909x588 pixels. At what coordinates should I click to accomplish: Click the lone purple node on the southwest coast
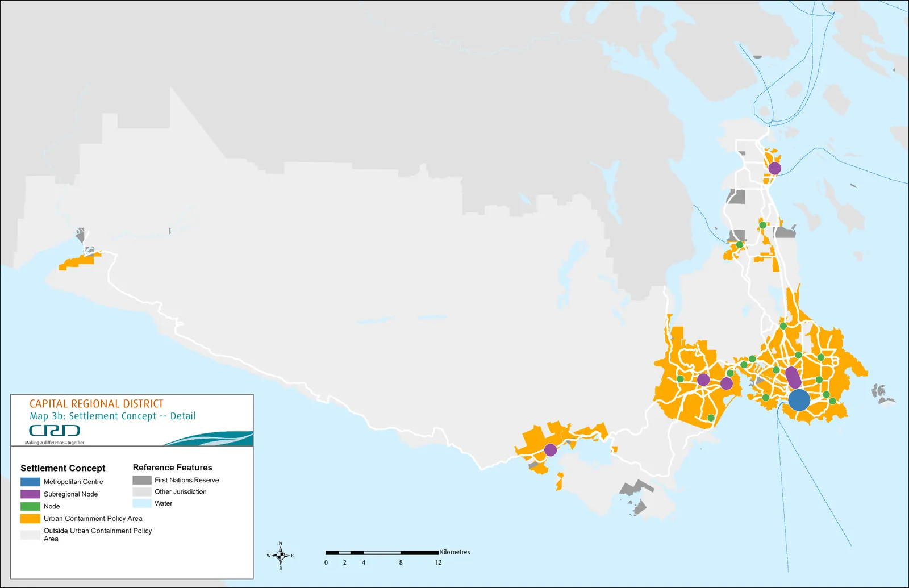point(550,450)
